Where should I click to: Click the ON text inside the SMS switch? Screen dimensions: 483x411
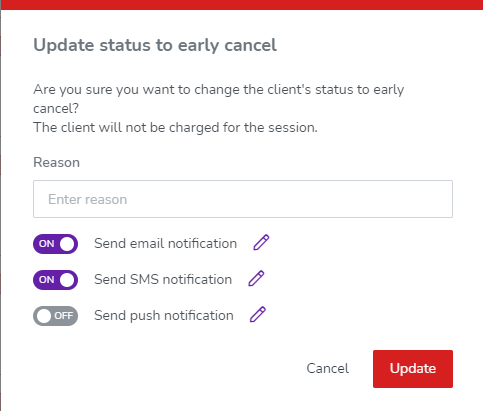tap(47, 280)
